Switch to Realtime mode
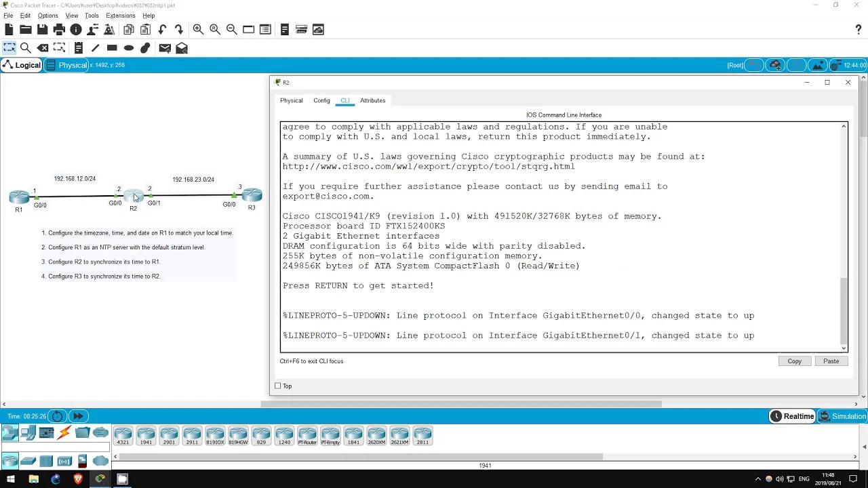 [x=792, y=415]
